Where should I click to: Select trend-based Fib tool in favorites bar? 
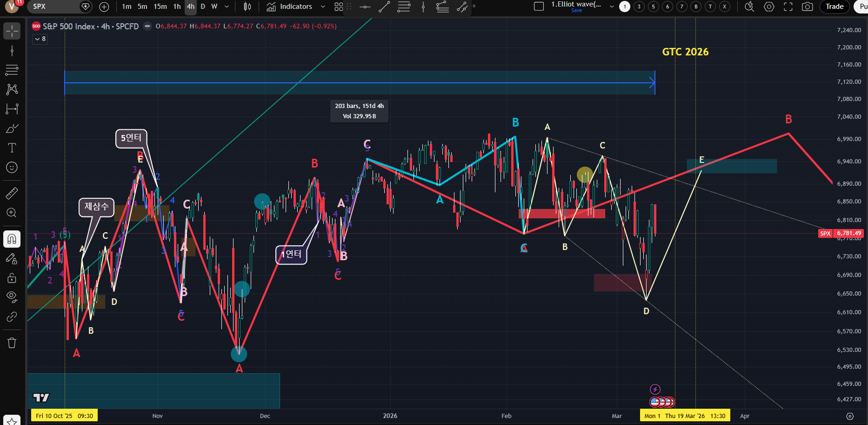[442, 7]
